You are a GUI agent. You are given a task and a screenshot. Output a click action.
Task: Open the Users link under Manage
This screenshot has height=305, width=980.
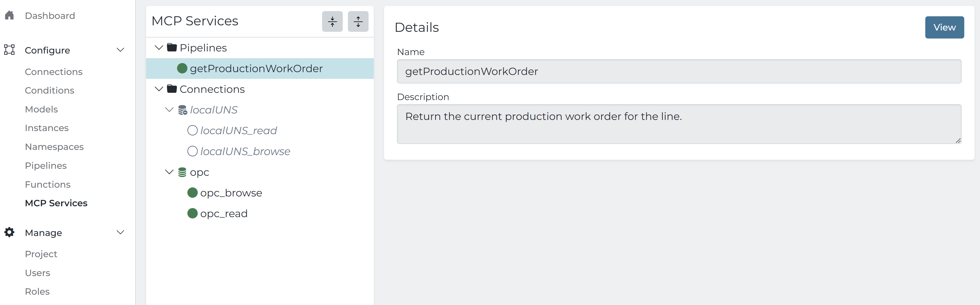(x=37, y=273)
